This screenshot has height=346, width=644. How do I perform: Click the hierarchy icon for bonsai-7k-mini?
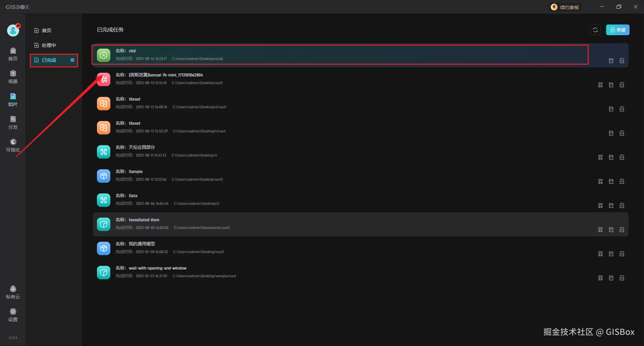pos(600,85)
